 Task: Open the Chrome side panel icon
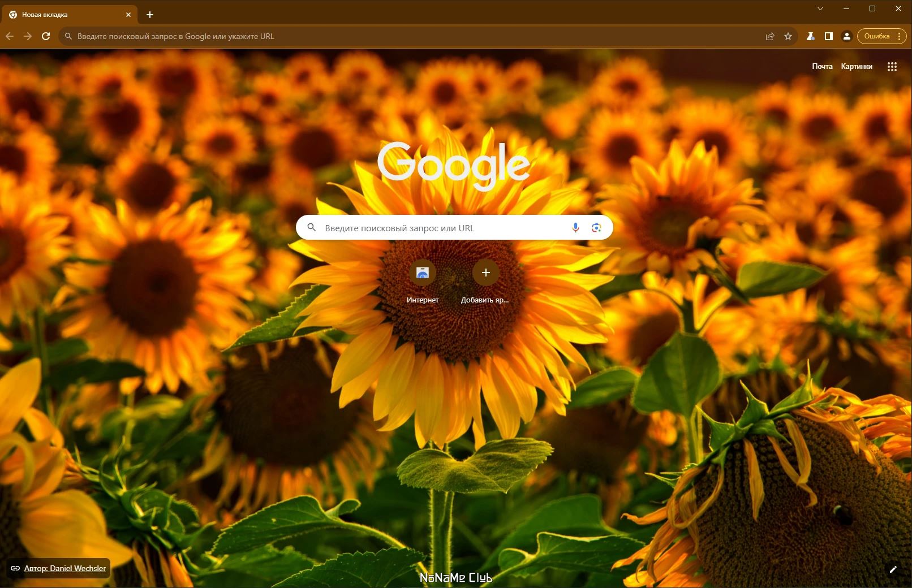click(x=828, y=36)
